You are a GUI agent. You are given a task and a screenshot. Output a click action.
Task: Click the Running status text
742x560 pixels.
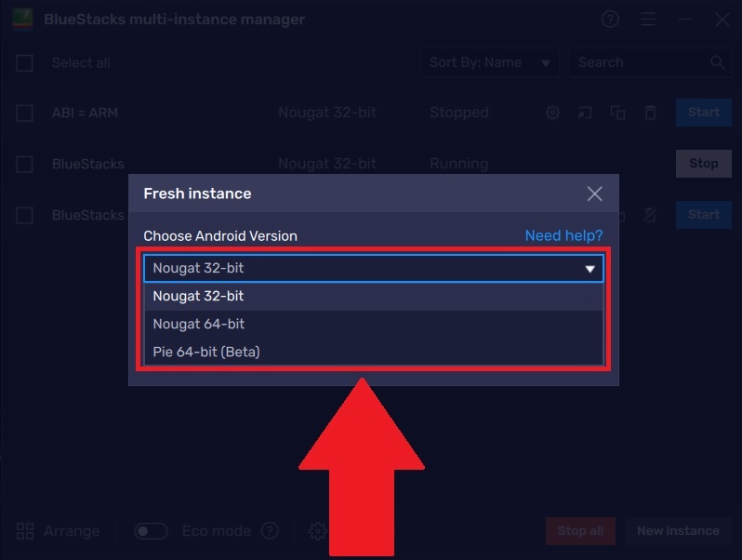pyautogui.click(x=458, y=164)
